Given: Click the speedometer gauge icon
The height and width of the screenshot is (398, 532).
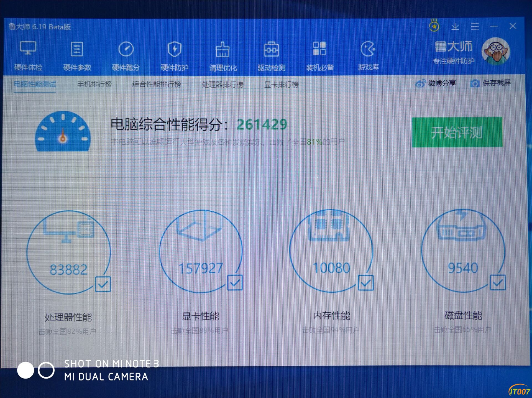Looking at the screenshot, I should coord(63,131).
